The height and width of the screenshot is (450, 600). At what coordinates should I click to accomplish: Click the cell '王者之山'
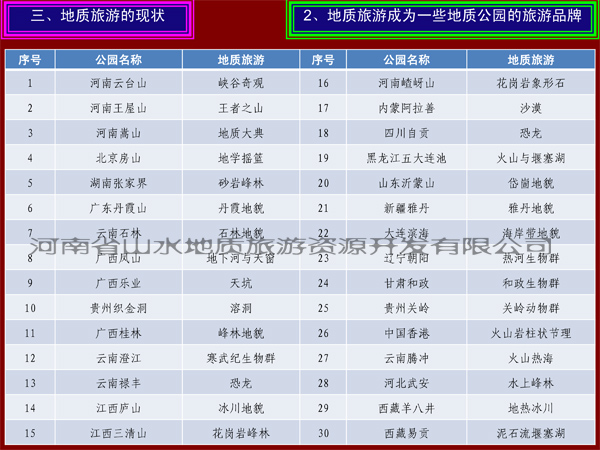tap(241, 108)
